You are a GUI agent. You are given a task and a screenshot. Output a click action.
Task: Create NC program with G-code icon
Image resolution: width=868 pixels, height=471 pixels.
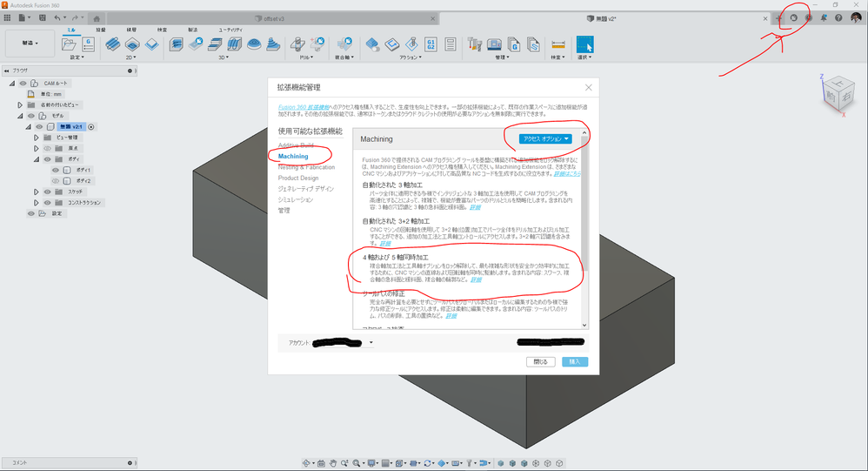coord(88,44)
